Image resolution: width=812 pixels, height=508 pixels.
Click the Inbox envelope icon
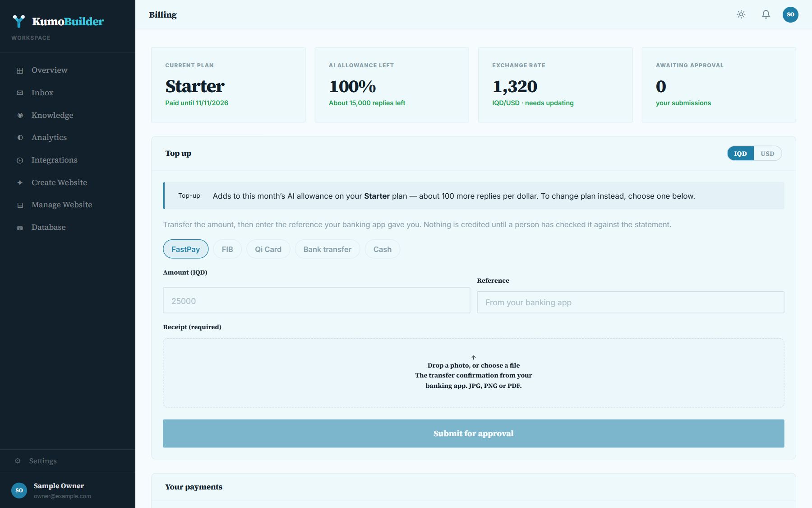20,93
